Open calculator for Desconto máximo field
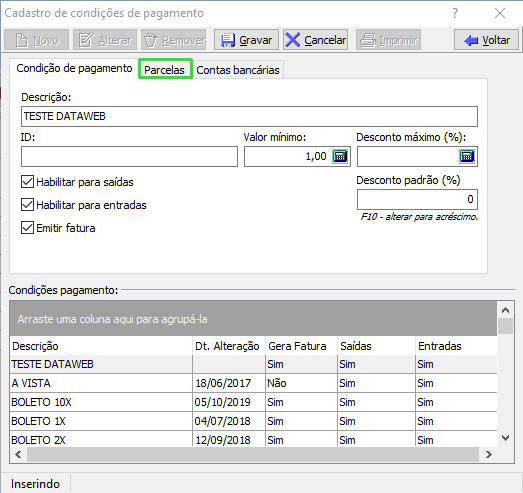This screenshot has height=493, width=523. [x=467, y=156]
